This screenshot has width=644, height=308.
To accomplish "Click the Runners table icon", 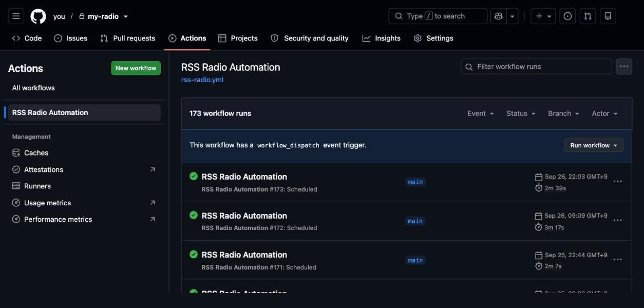I will click(16, 186).
